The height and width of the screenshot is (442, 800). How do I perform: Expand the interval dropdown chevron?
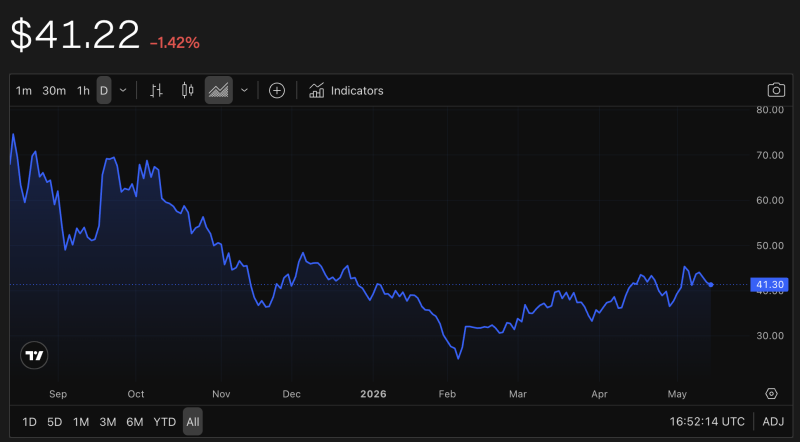click(x=123, y=90)
